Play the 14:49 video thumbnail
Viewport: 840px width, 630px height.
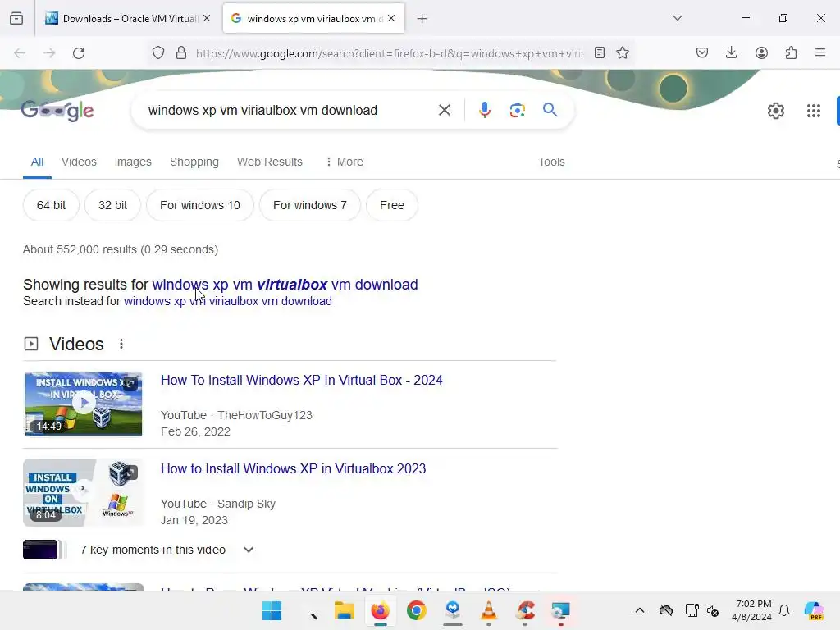[x=84, y=404]
